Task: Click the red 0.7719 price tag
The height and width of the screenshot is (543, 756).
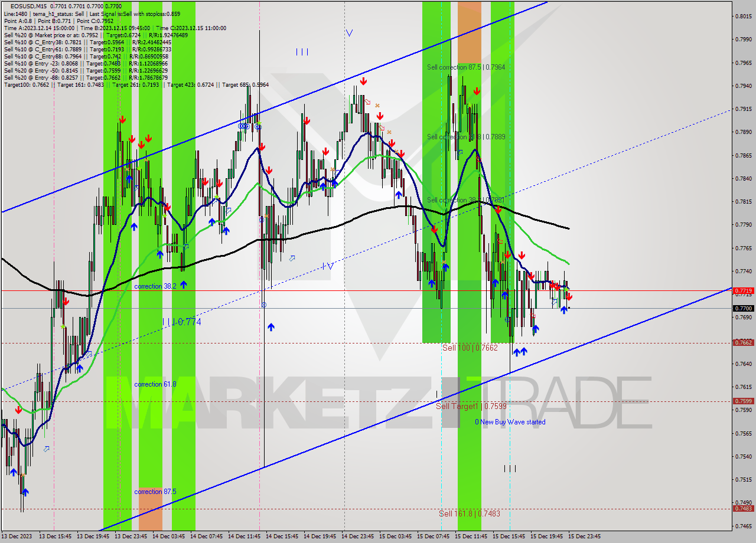Action: click(743, 290)
